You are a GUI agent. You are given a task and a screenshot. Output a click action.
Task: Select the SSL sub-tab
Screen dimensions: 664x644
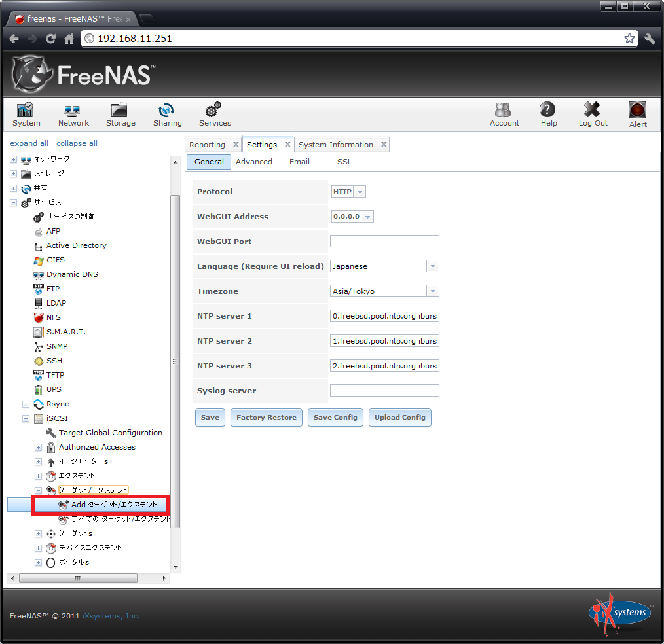click(x=344, y=162)
